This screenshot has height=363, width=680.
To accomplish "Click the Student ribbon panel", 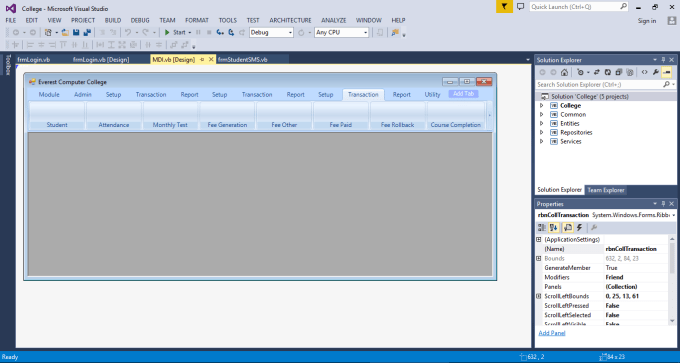I will pos(57,115).
